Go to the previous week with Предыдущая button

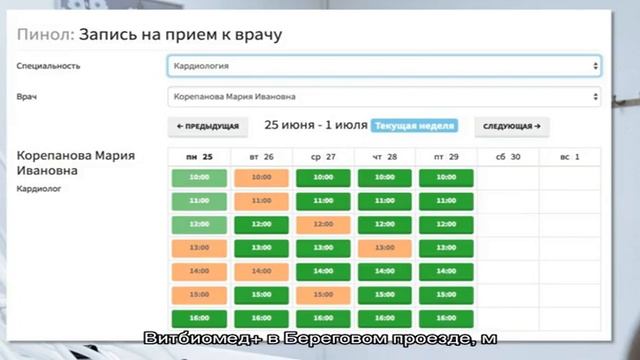pos(208,127)
